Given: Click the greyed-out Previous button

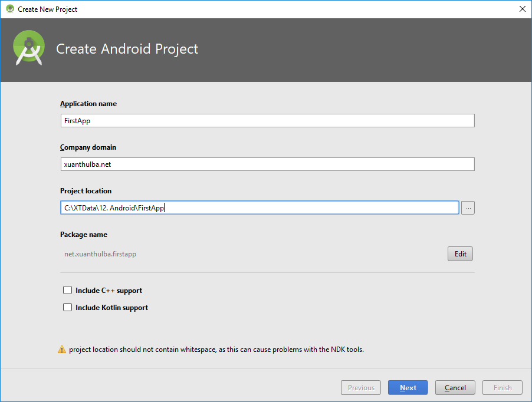Looking at the screenshot, I should (361, 388).
